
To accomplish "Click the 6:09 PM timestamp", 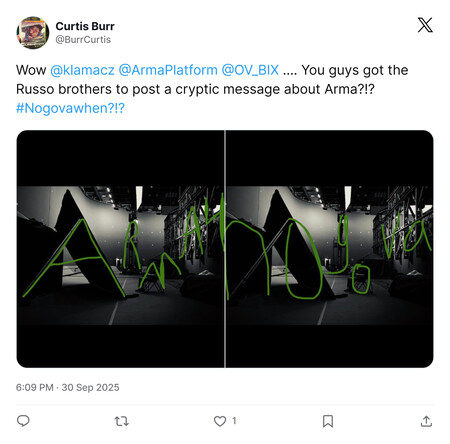I will coord(35,387).
